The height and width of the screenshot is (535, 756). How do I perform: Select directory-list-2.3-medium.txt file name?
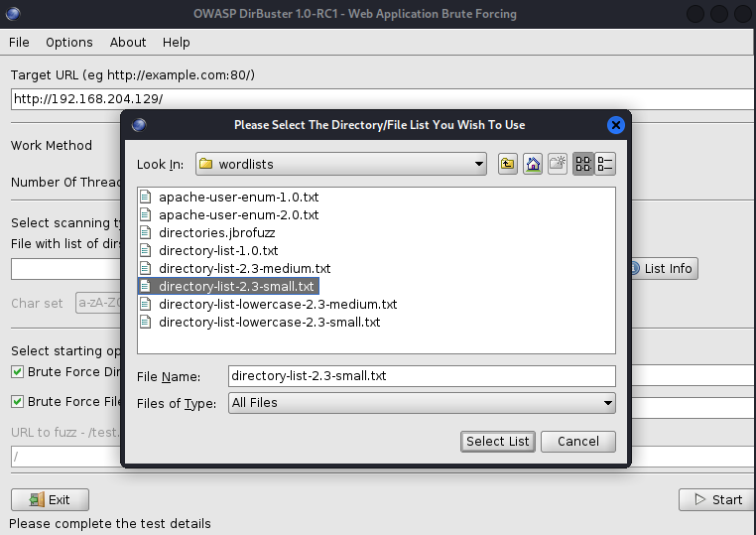(245, 268)
